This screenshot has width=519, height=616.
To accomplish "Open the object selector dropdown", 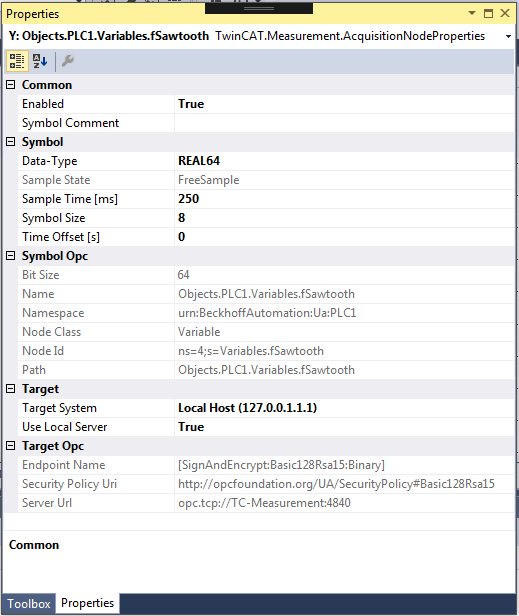I will coord(508,37).
